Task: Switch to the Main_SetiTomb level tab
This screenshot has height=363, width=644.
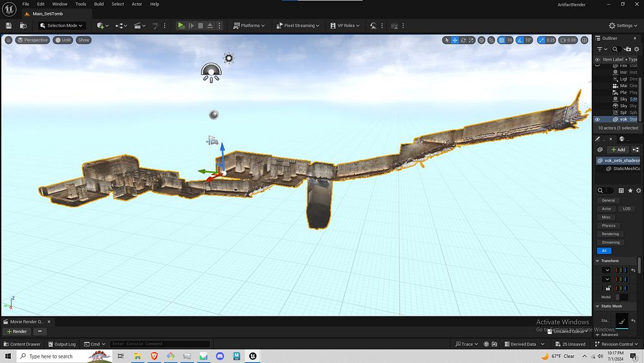Action: pos(47,13)
